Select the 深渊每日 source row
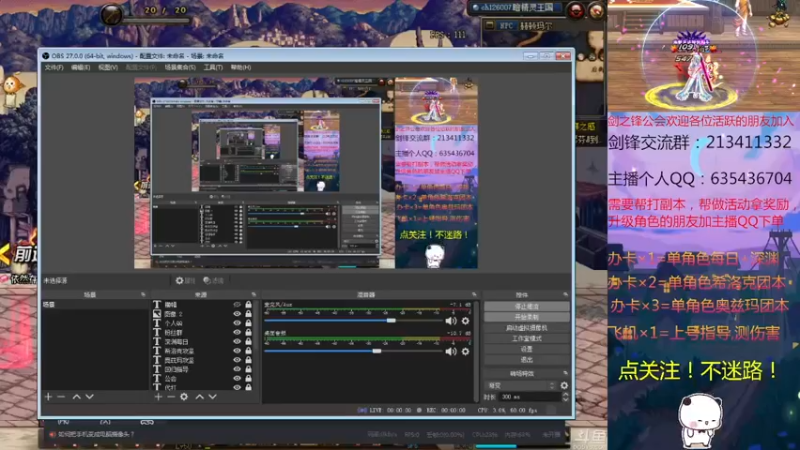 click(203, 341)
